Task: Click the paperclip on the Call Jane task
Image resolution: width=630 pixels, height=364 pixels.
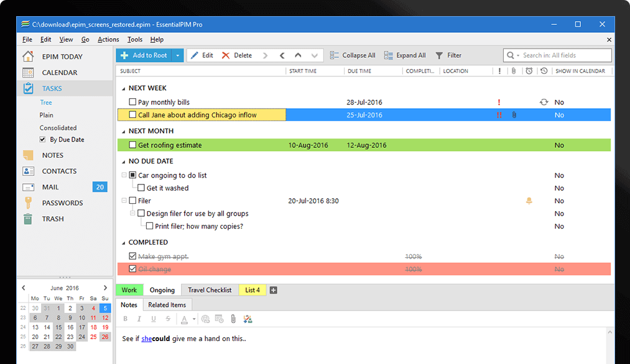Action: click(514, 115)
